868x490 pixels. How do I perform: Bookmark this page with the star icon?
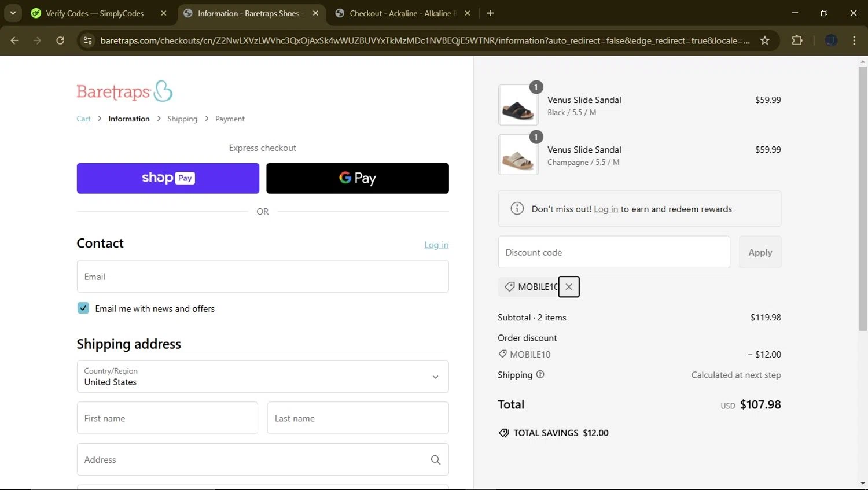pos(765,40)
